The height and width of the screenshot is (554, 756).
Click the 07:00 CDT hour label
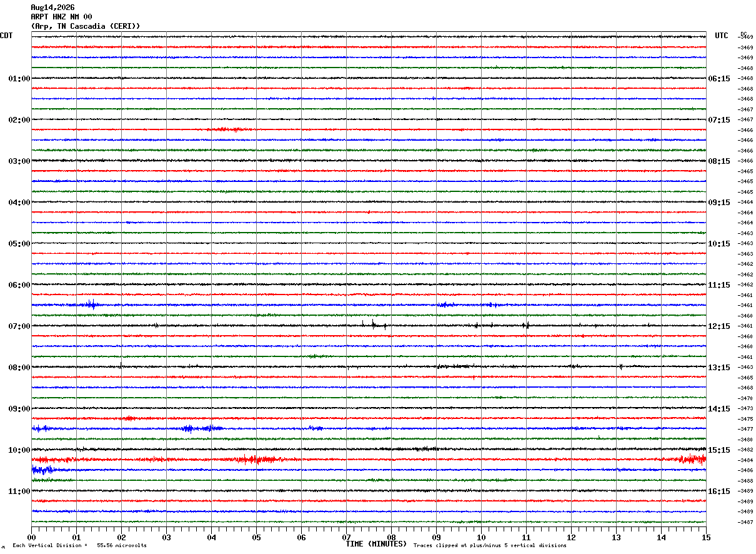click(19, 326)
